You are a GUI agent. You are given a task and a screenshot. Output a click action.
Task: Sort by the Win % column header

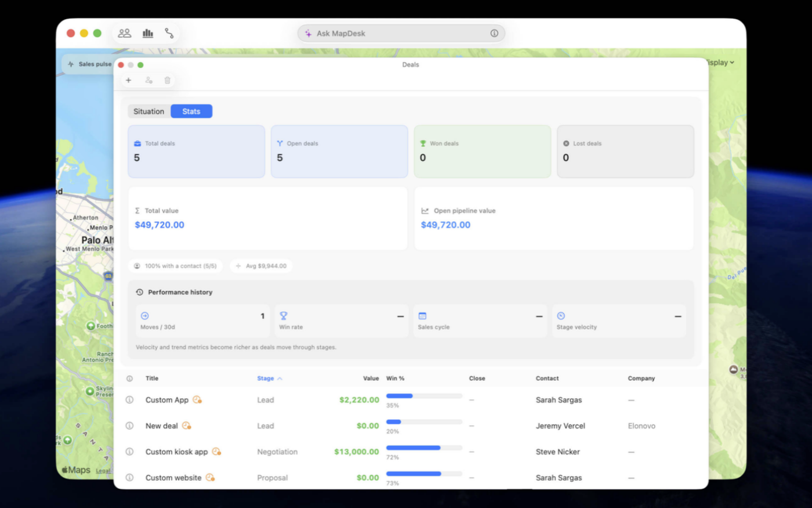pos(396,379)
